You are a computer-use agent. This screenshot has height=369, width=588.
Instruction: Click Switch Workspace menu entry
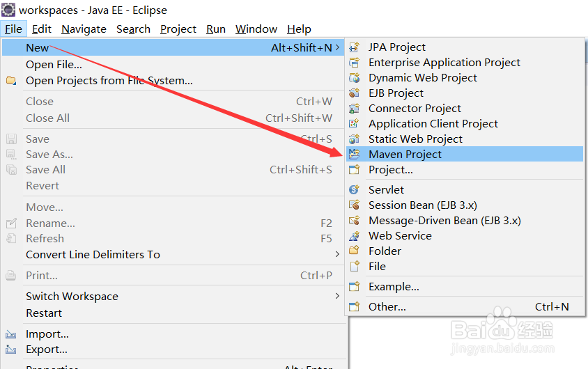pos(173,296)
